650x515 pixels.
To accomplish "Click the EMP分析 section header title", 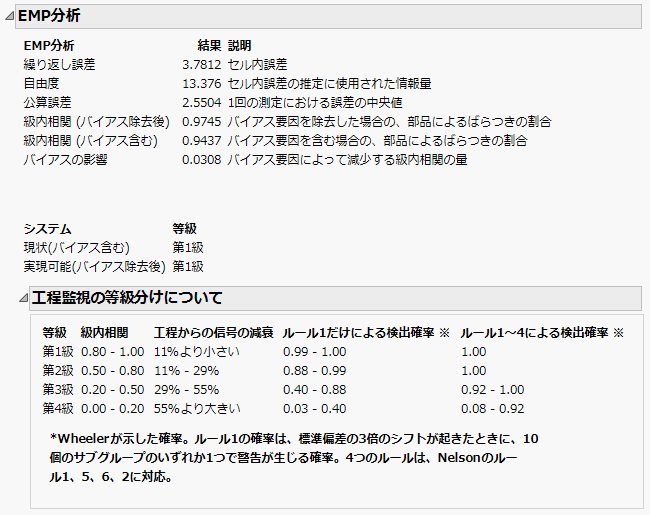I will pyautogui.click(x=49, y=16).
